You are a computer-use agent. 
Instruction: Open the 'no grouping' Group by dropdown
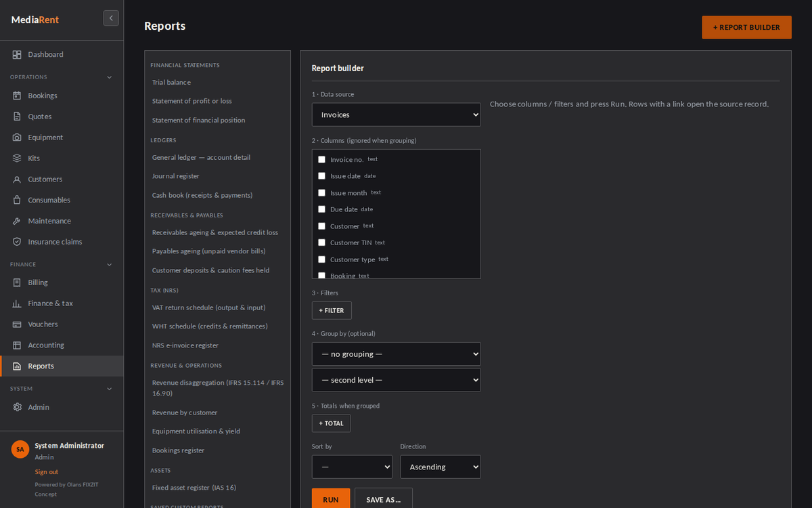pyautogui.click(x=397, y=354)
